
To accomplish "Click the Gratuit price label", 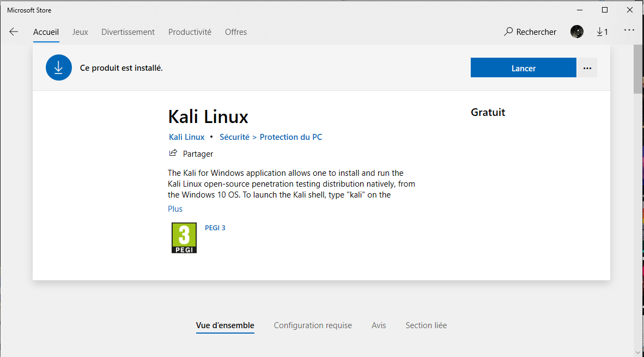I will click(x=488, y=113).
